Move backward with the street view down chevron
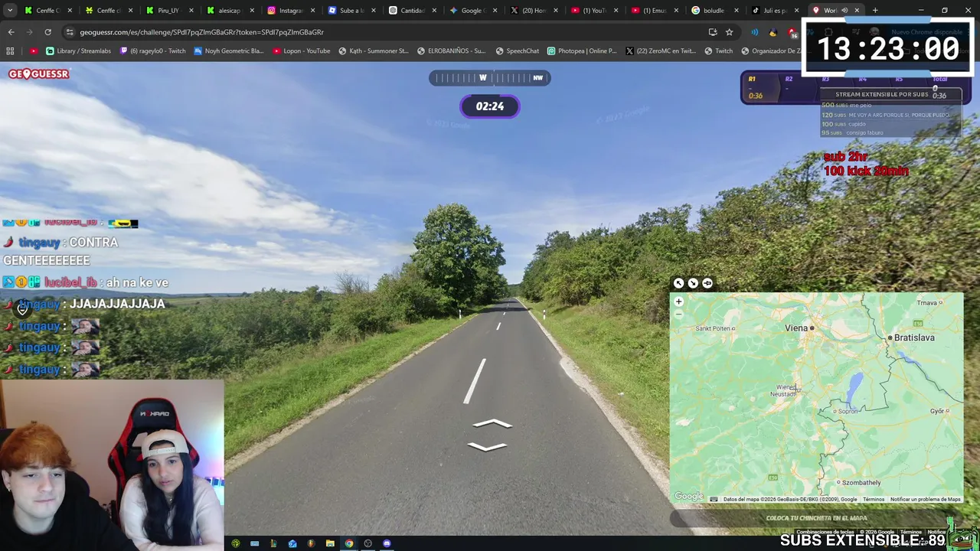Screen dimensions: 980x551 pos(487,447)
